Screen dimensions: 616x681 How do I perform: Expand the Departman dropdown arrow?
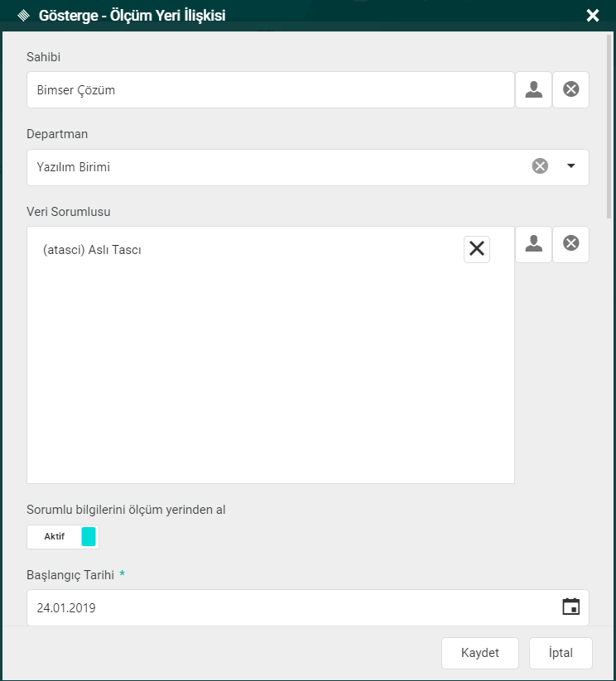point(570,166)
